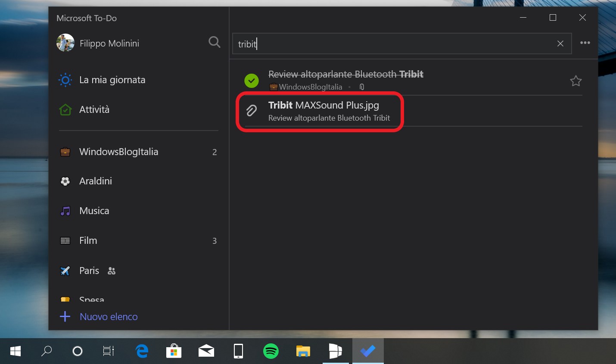This screenshot has height=364, width=616.
Task: Click the briefcase icon of WindowsBlogItalia
Action: tap(65, 152)
